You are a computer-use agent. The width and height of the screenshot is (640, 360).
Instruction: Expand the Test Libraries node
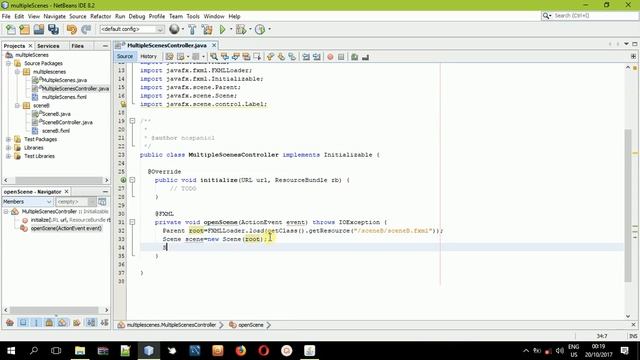(8, 156)
